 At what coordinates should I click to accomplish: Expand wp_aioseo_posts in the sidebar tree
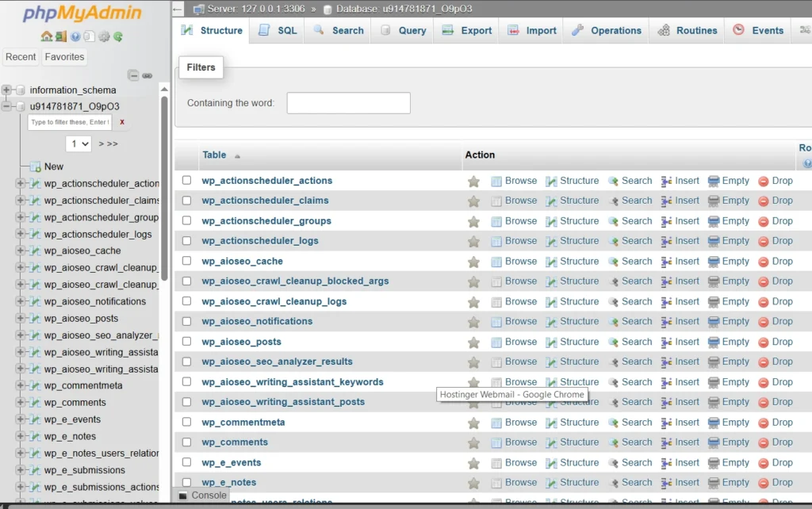(21, 319)
